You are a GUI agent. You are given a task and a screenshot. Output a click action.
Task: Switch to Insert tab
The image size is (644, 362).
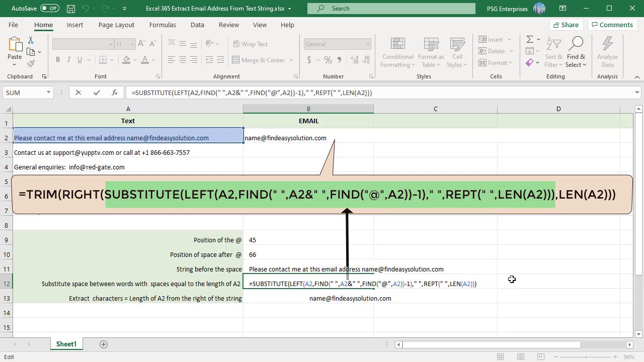pos(75,25)
